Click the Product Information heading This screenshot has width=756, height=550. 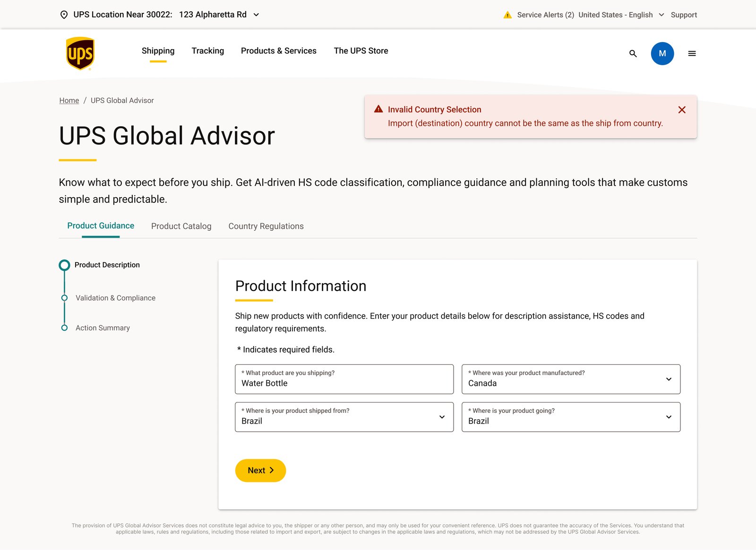(x=301, y=286)
